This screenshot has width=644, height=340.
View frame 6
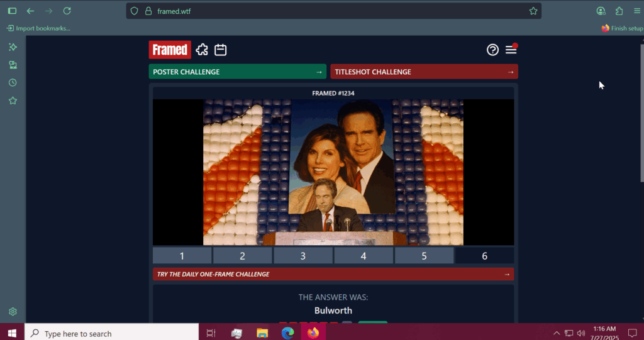click(x=484, y=256)
